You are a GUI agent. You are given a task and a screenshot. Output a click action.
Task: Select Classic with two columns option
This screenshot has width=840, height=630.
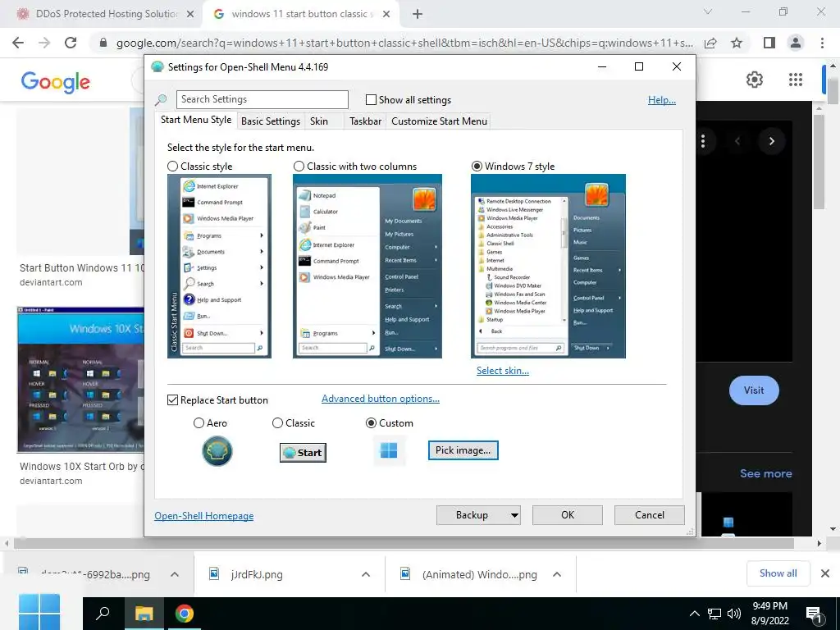click(x=299, y=167)
